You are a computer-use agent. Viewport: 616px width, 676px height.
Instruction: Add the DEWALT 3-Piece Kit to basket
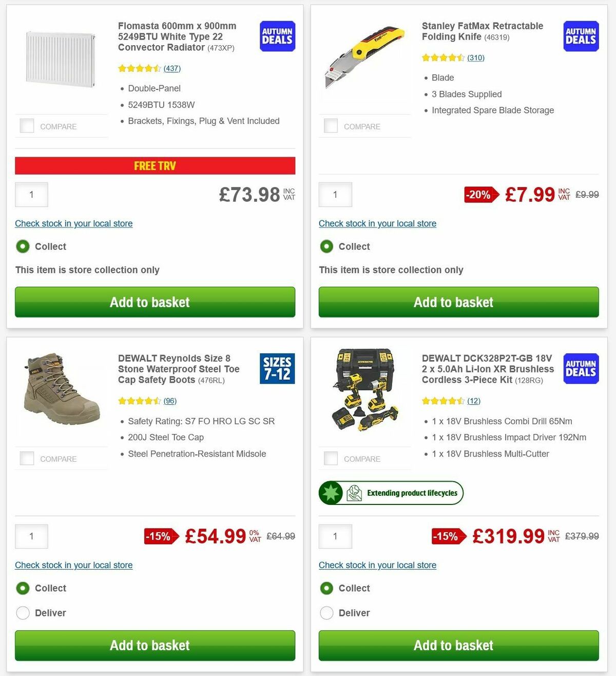[x=454, y=646]
